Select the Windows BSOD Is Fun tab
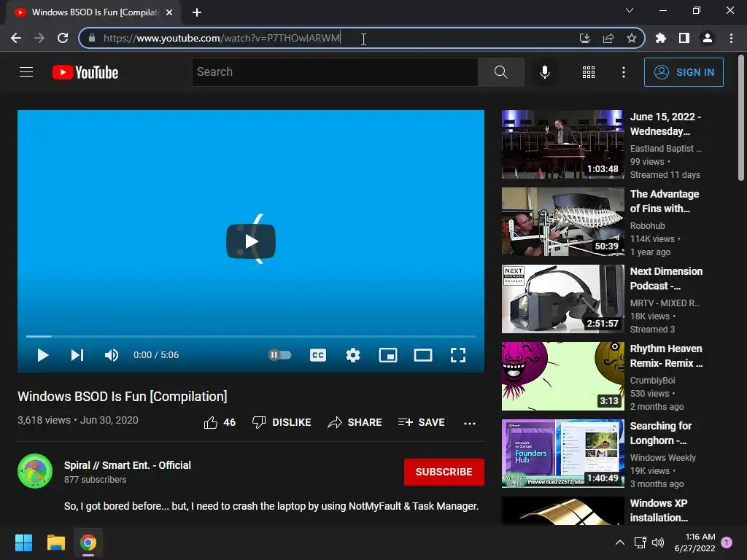 click(93, 12)
